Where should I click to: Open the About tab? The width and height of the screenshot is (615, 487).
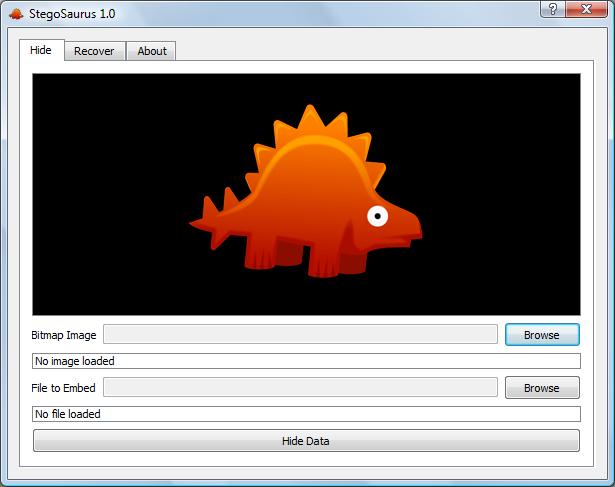[x=151, y=51]
